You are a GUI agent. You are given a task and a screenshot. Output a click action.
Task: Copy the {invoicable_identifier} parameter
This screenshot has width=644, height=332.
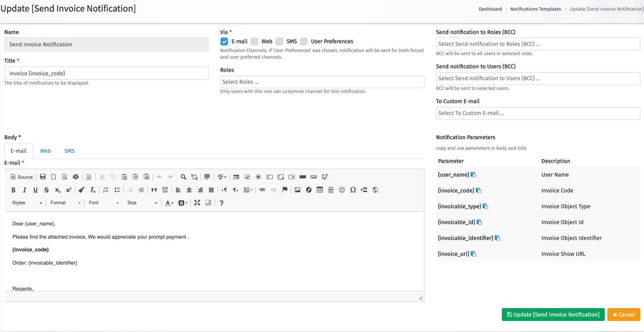(x=498, y=238)
